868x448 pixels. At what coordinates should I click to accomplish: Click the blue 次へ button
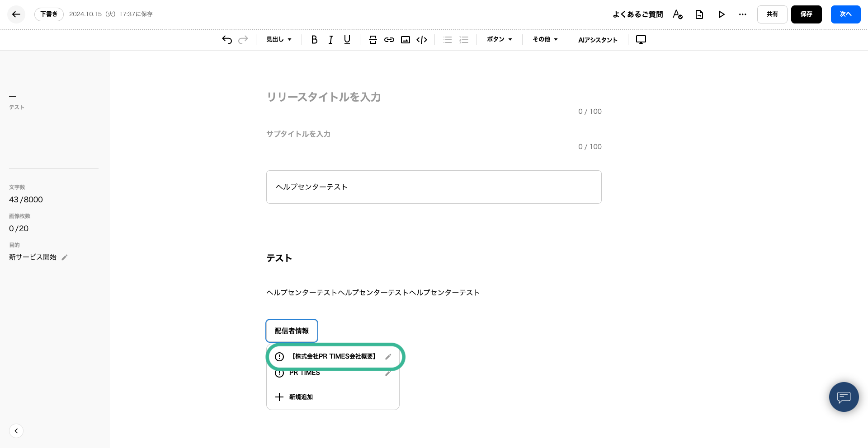[x=845, y=14]
